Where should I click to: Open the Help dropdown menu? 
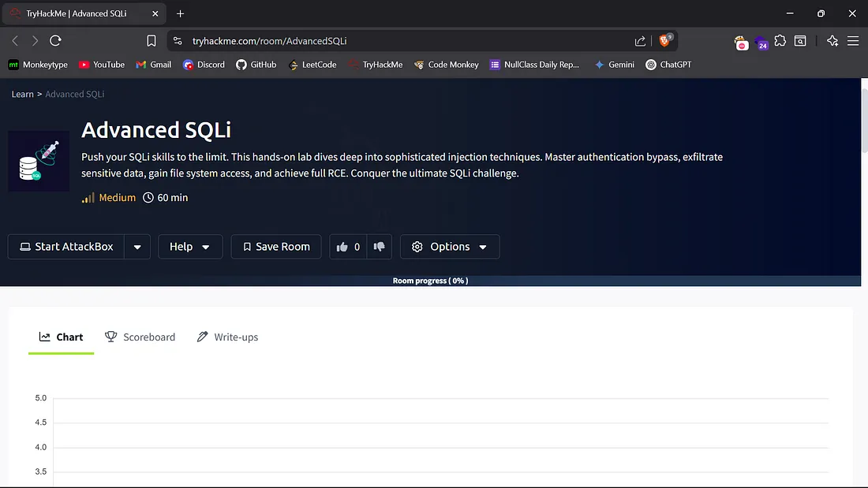tap(189, 246)
